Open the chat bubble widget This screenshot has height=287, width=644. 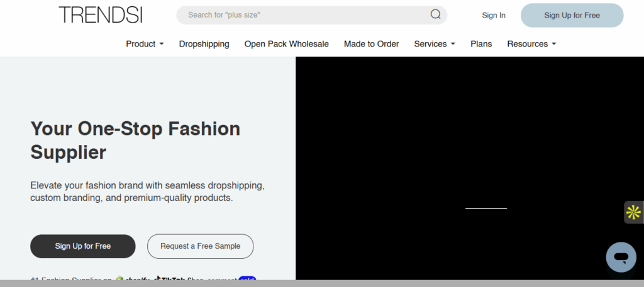point(621,257)
